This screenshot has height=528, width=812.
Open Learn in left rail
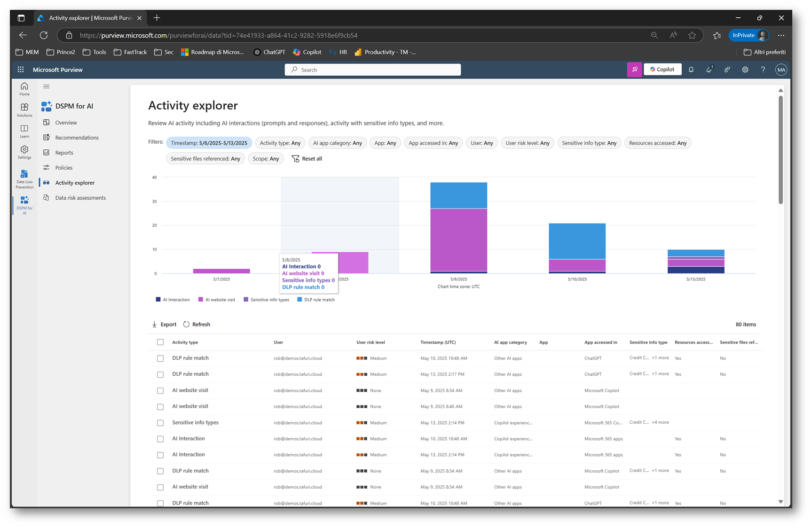coord(24,131)
